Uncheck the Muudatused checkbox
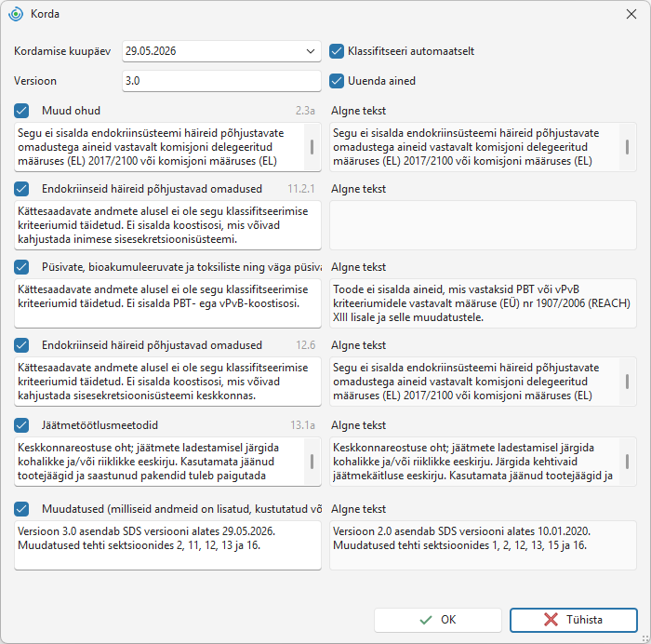 point(21,508)
